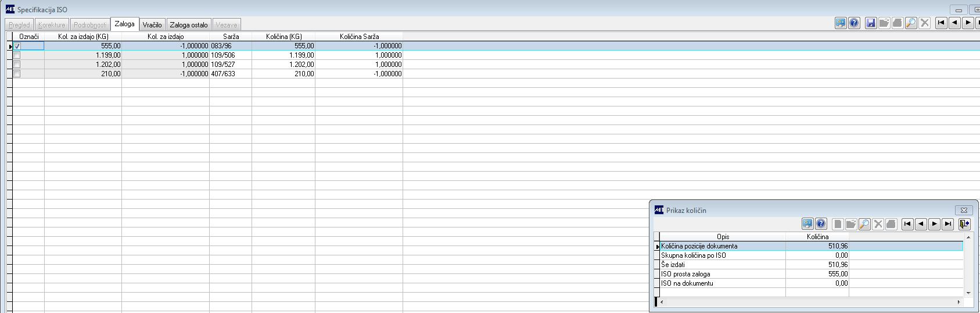Click scroll up arrow in Prikaz količin

[x=968, y=237]
